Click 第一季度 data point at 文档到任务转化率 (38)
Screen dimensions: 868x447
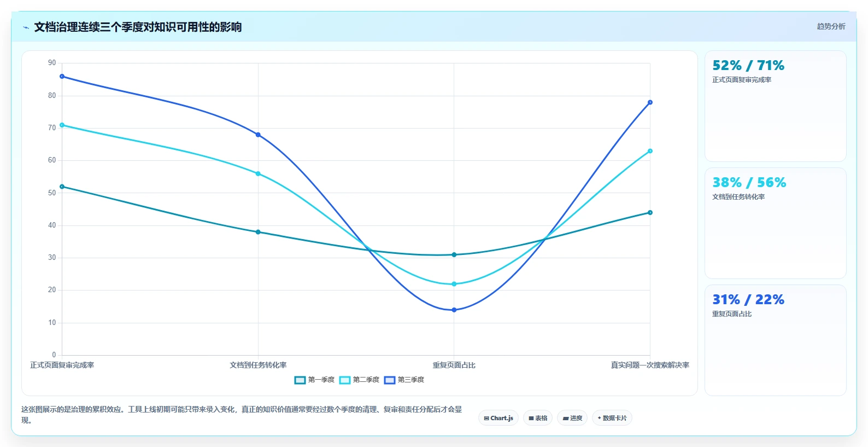[258, 232]
